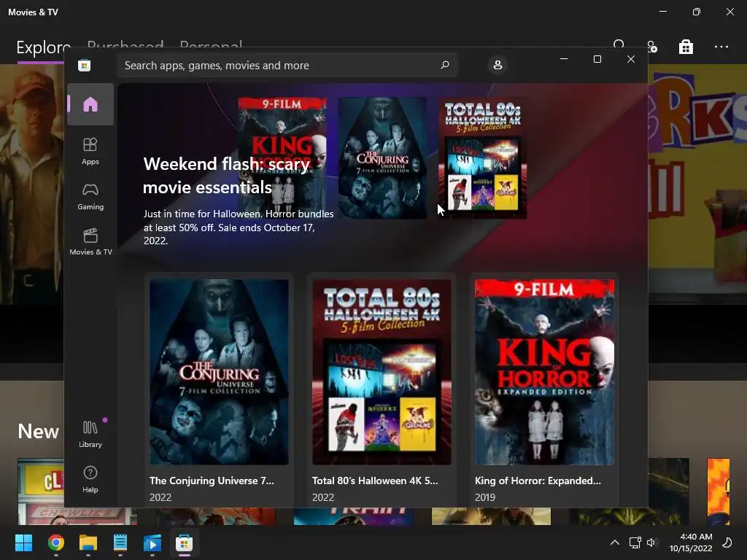Open clock and date 4:40 AM
Screen dimensions: 747x560
click(691, 542)
